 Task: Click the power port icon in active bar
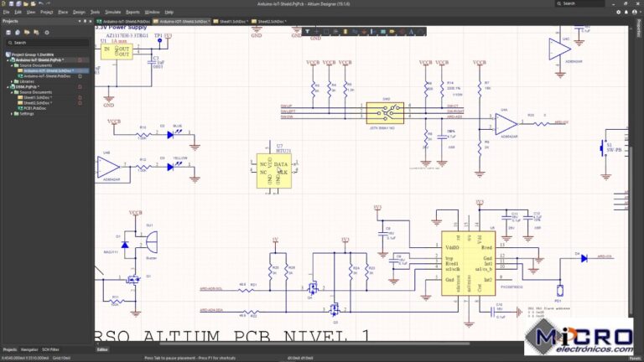pos(364,32)
